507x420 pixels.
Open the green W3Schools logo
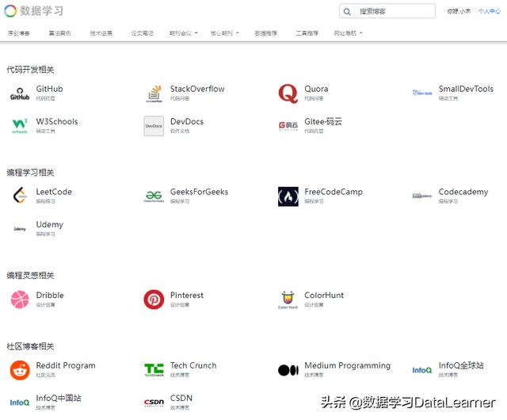[x=20, y=126]
